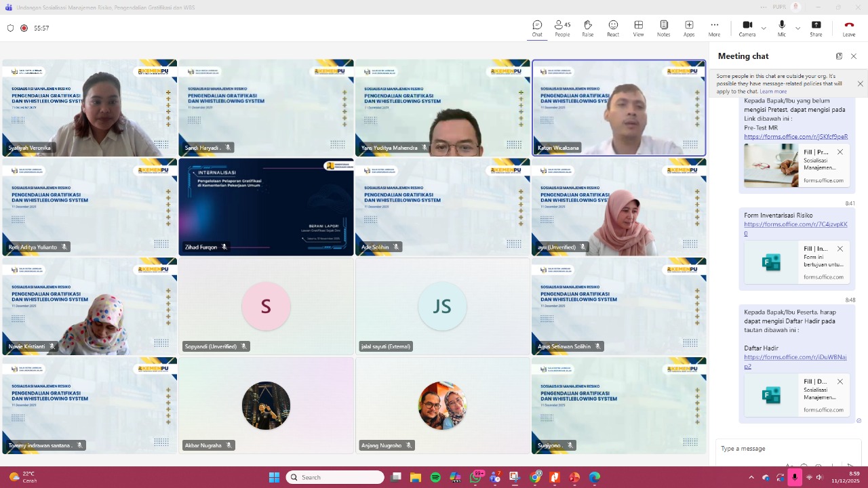The height and width of the screenshot is (488, 868).
Task: Dismiss the outside-org policy notice
Action: point(860,84)
